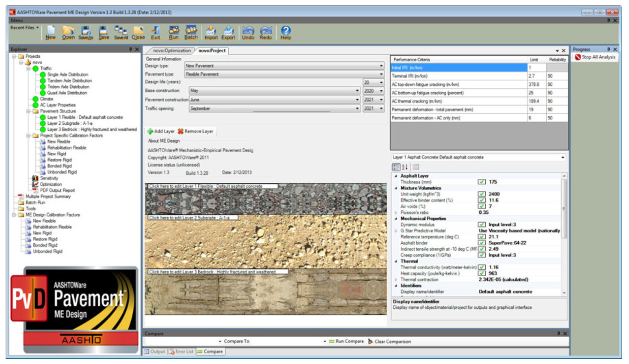629x364 pixels.
Task: Click the Close project toolbar icon
Action: [138, 30]
